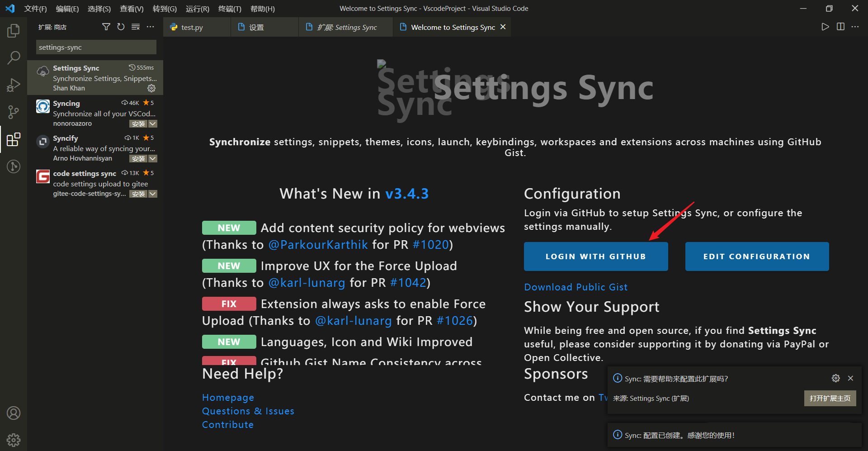The height and width of the screenshot is (451, 868).
Task: Open the Homepage help link
Action: (228, 397)
